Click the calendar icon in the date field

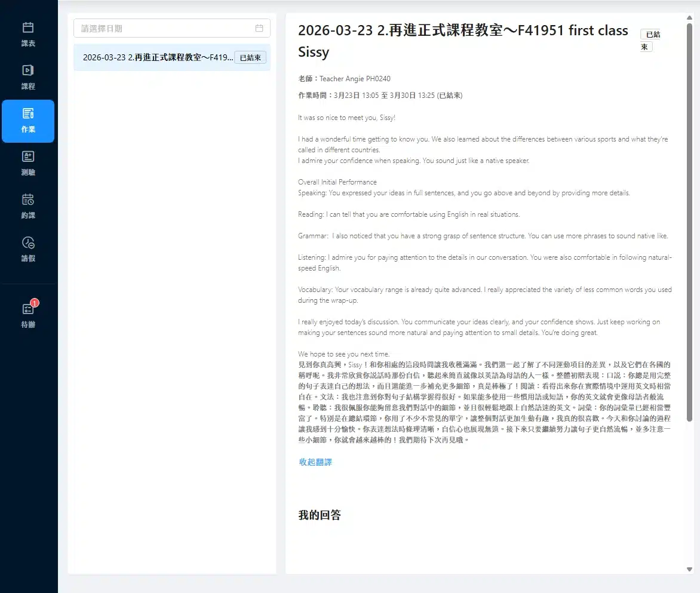point(259,28)
